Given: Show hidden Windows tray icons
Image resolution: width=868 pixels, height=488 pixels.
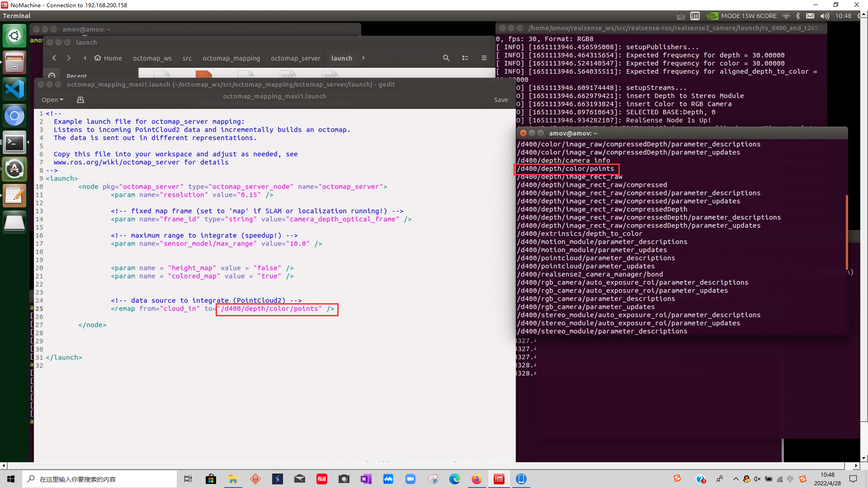Looking at the screenshot, I should pos(736,479).
